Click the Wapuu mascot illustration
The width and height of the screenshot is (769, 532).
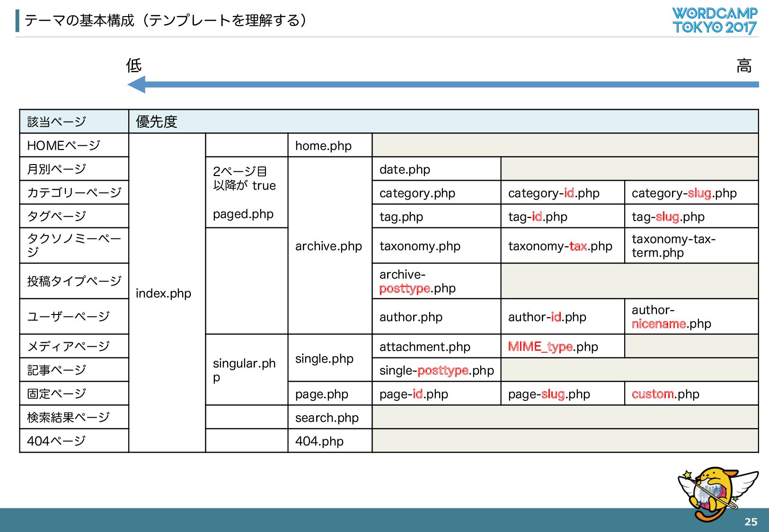[x=718, y=494]
